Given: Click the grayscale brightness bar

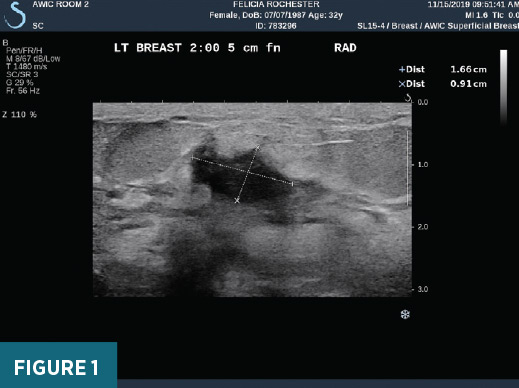Looking at the screenshot, I should click(504, 87).
